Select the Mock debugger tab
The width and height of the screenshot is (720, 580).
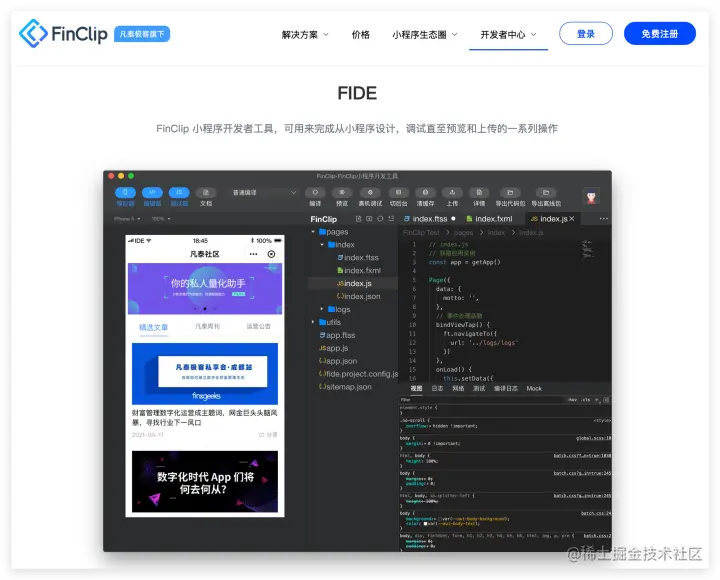click(534, 389)
